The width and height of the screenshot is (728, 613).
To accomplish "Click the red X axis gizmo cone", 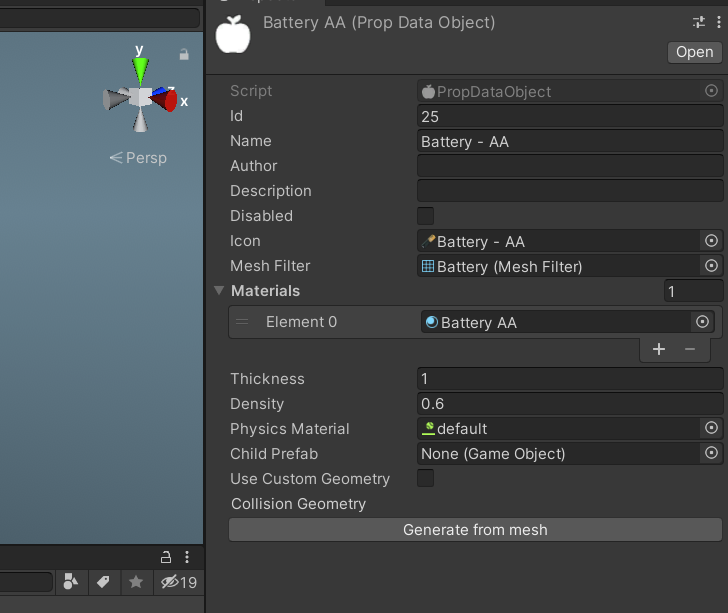I will (x=165, y=100).
